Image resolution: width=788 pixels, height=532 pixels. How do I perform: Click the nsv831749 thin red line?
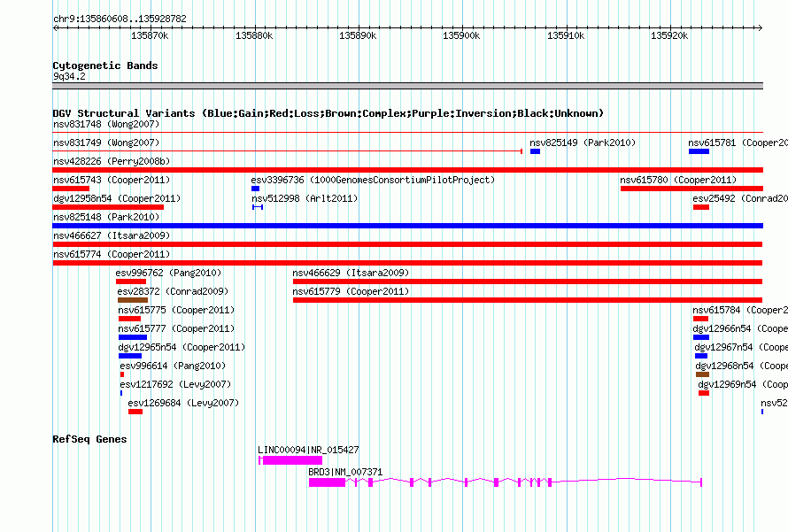point(288,151)
